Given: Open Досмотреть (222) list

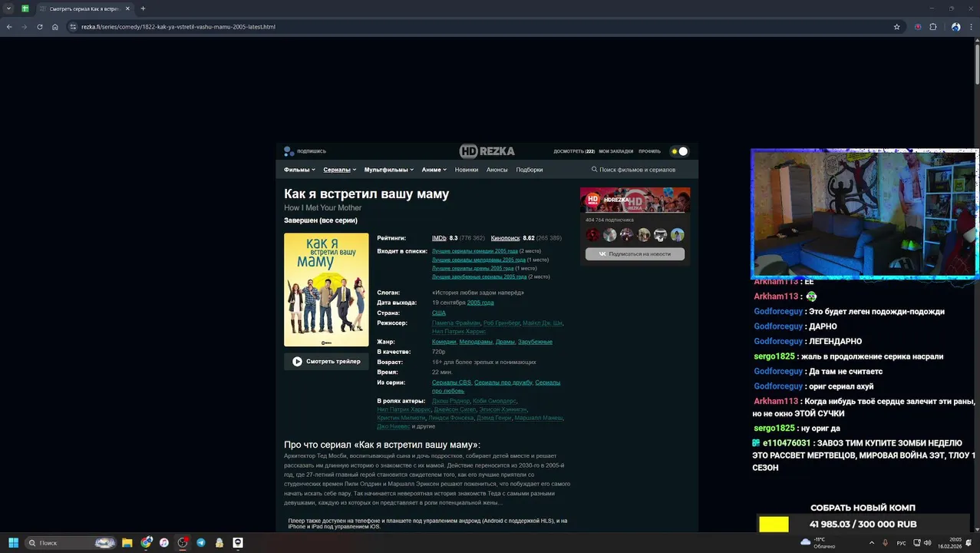Looking at the screenshot, I should (574, 151).
